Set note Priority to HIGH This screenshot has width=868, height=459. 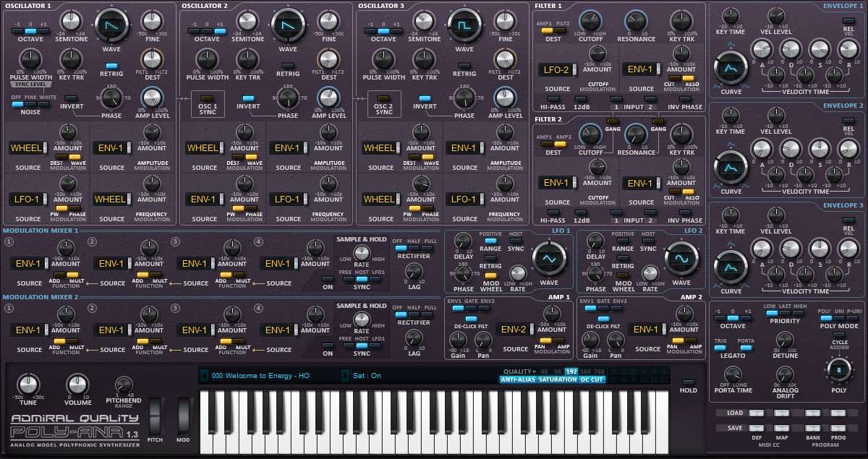pos(798,313)
